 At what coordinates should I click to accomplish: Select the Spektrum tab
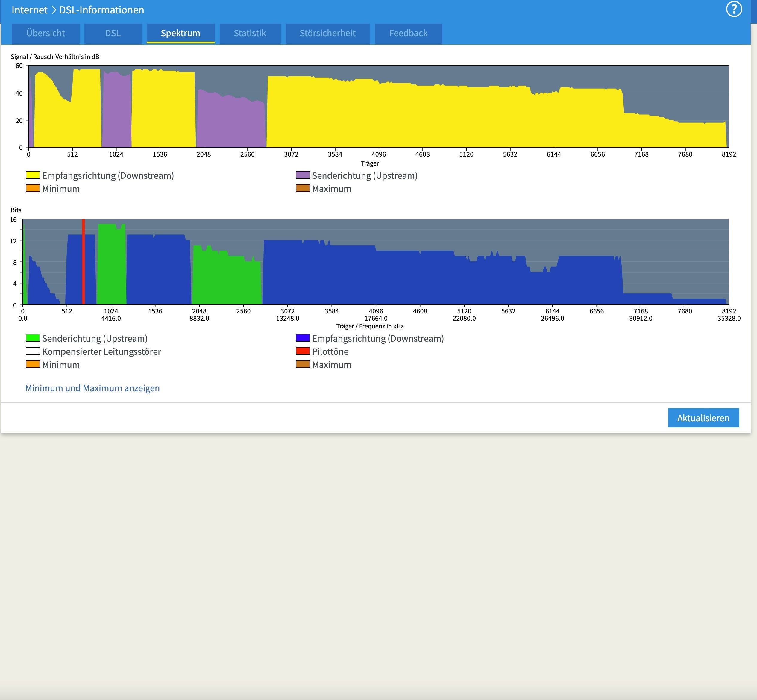click(180, 34)
